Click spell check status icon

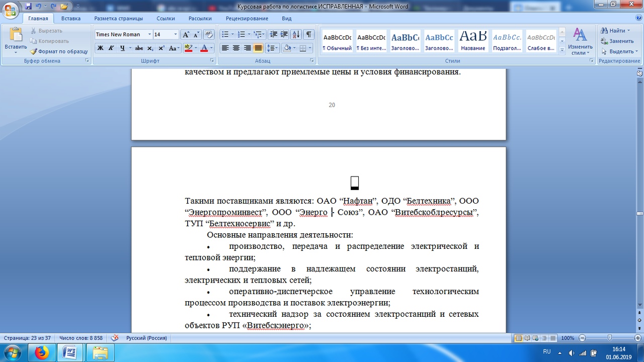[x=115, y=338]
